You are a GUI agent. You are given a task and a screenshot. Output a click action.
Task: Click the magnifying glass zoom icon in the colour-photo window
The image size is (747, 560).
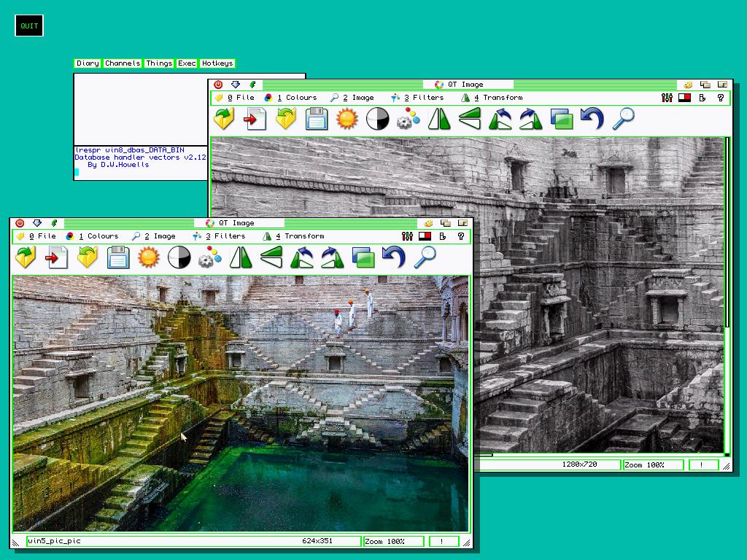(425, 257)
